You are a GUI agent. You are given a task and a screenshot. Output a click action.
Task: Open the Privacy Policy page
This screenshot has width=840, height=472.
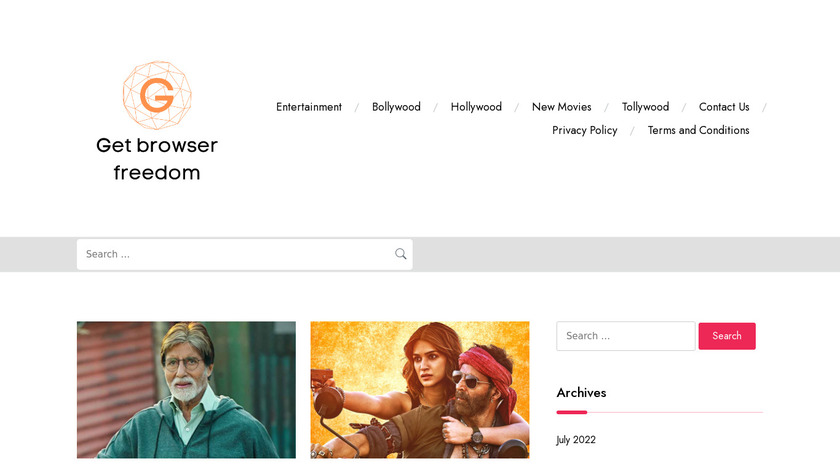click(x=584, y=130)
